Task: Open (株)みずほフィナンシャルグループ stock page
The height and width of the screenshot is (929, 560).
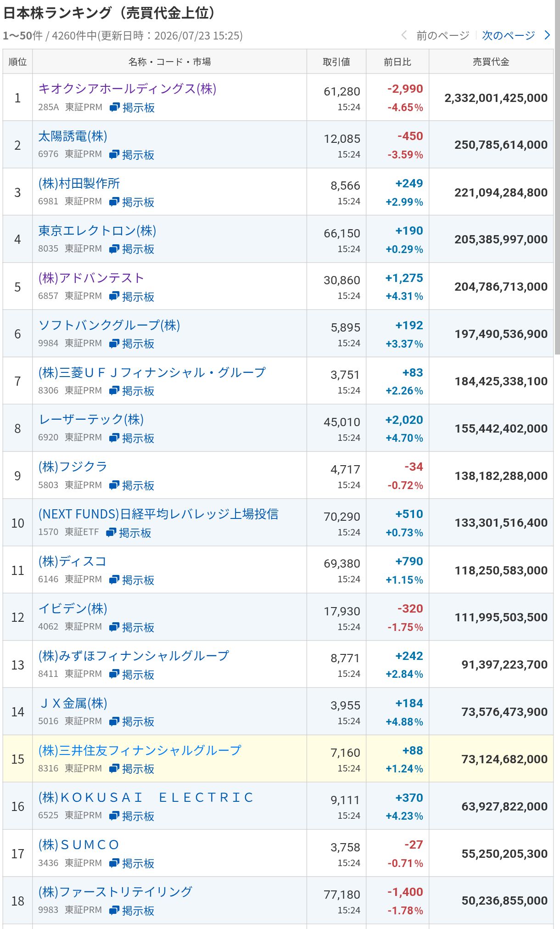Action: pos(134,656)
